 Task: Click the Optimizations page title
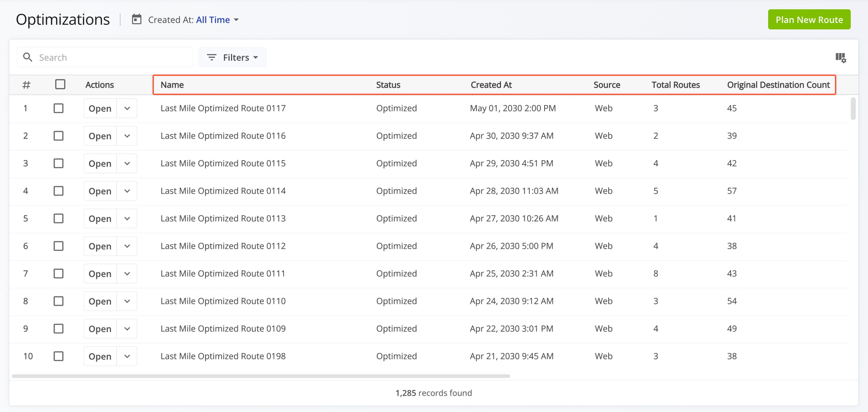point(63,19)
